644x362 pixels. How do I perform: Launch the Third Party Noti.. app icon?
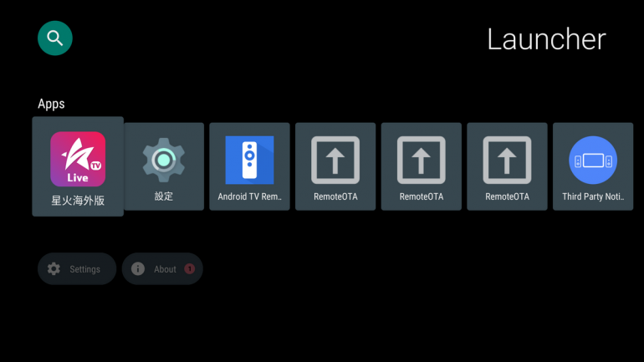tap(593, 160)
